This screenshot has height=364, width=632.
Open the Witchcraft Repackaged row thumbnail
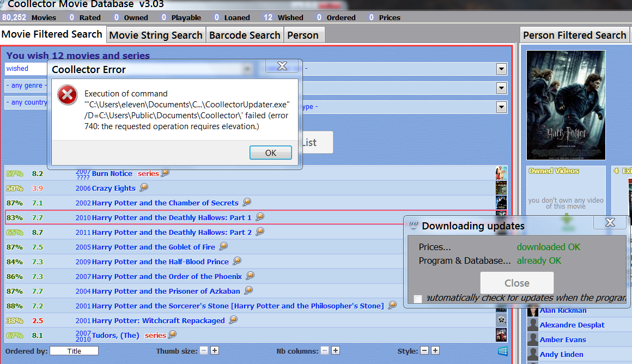[x=501, y=320]
